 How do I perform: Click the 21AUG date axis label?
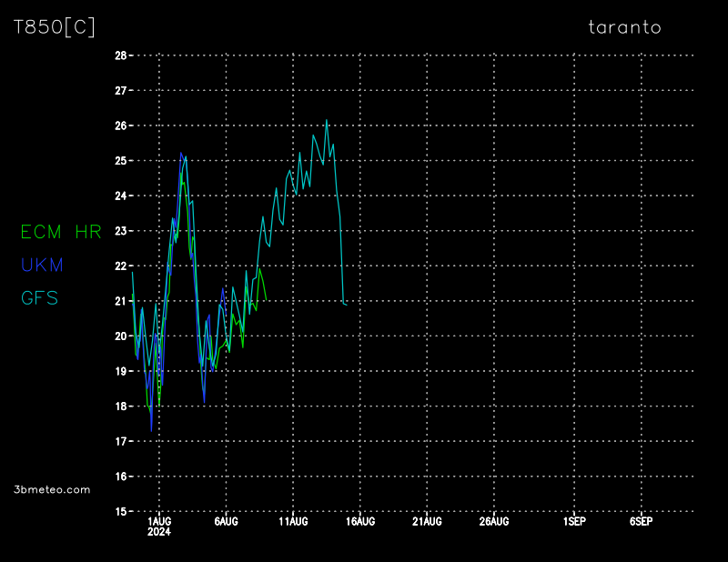point(427,522)
